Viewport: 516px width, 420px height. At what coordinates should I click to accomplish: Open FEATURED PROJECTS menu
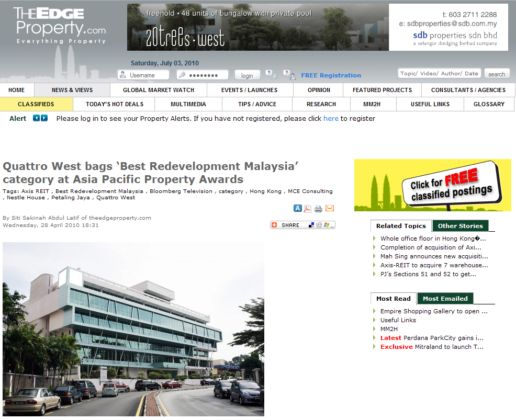tap(382, 90)
